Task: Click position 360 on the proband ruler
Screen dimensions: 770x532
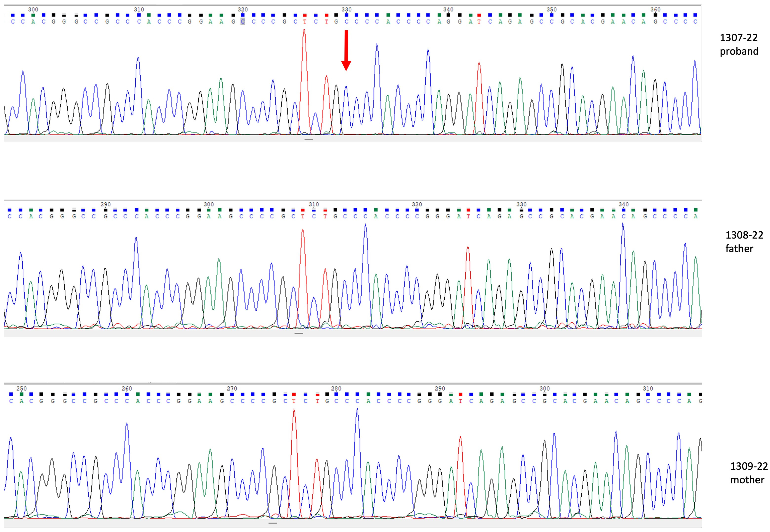Action: click(x=655, y=9)
